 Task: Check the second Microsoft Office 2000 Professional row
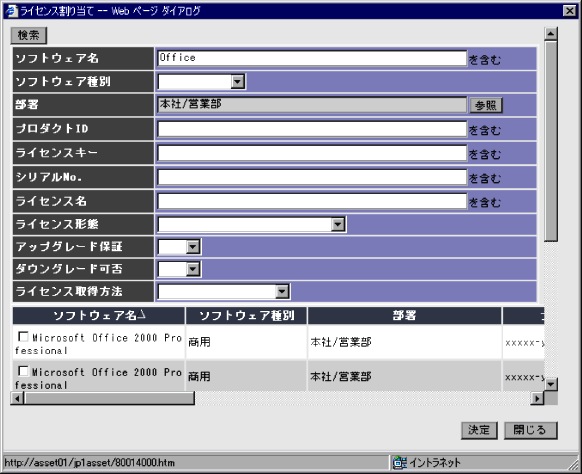(23, 371)
